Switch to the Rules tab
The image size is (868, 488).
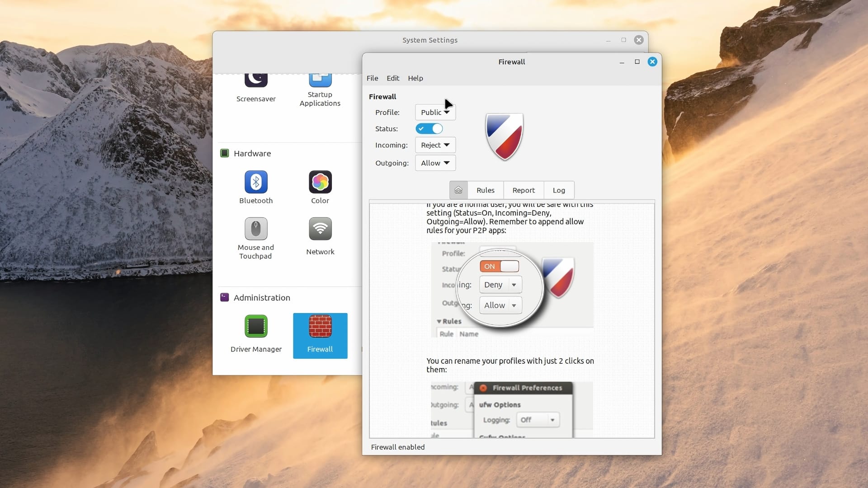coord(486,190)
